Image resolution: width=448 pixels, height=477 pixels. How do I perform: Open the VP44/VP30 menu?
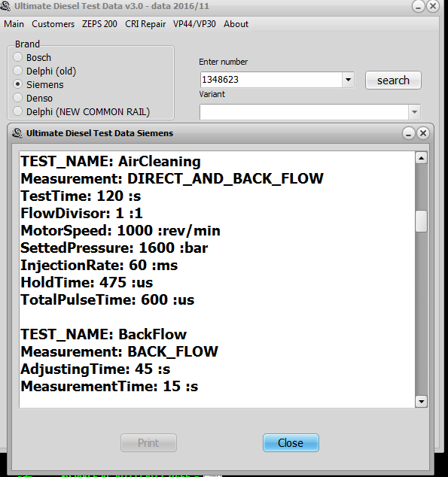click(194, 24)
